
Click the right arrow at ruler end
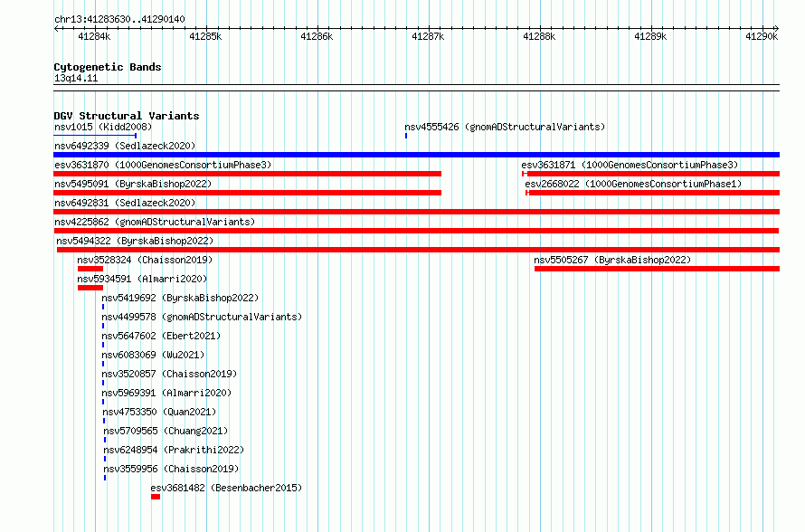(777, 29)
